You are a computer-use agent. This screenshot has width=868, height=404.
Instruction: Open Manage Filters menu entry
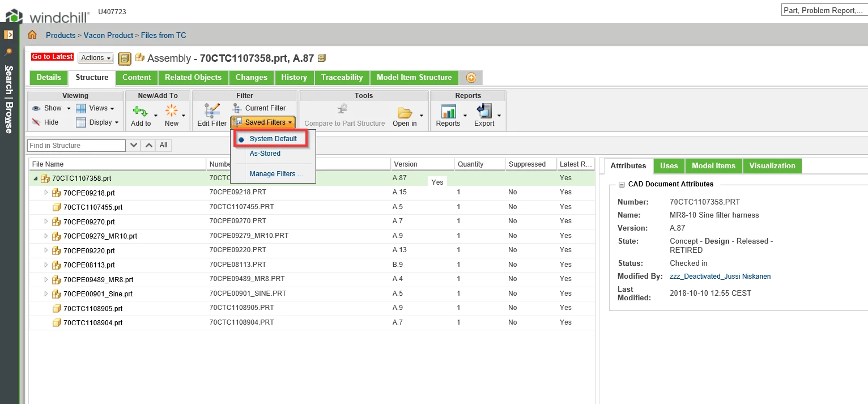click(x=276, y=174)
